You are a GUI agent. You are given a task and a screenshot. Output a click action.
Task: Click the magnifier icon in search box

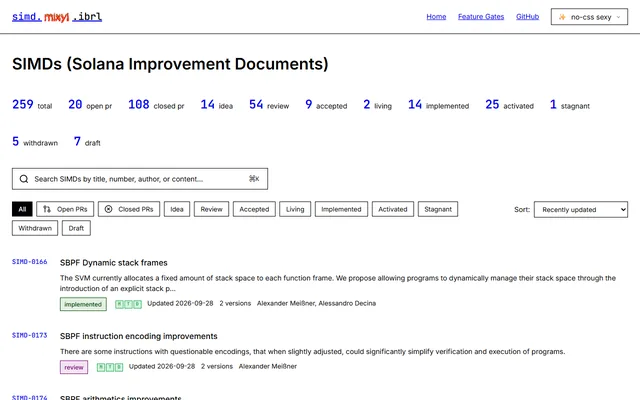pyautogui.click(x=24, y=179)
